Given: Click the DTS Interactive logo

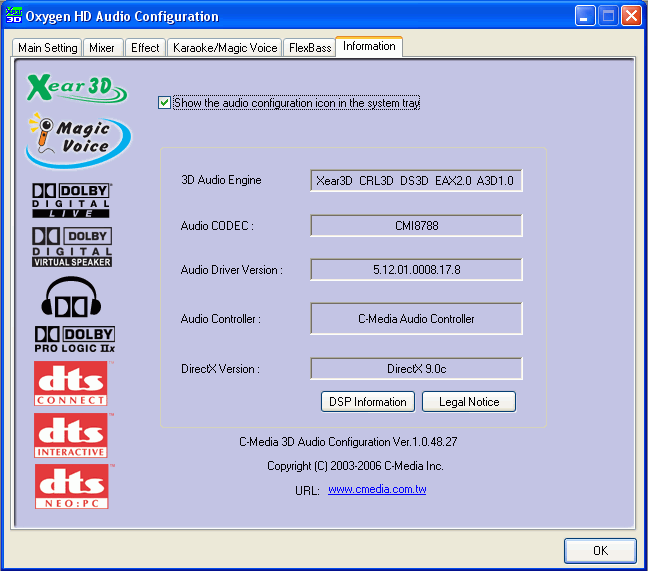Looking at the screenshot, I should [x=71, y=435].
